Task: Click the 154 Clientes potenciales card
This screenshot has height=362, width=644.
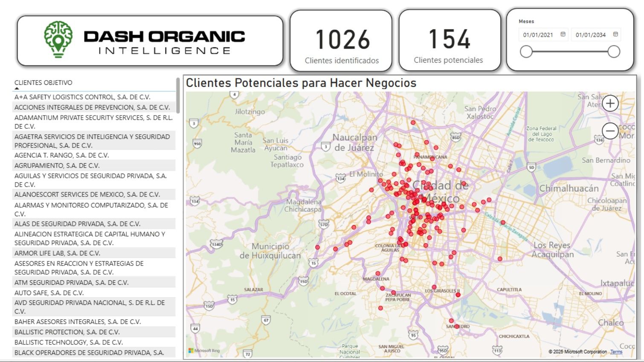Action: click(x=449, y=41)
